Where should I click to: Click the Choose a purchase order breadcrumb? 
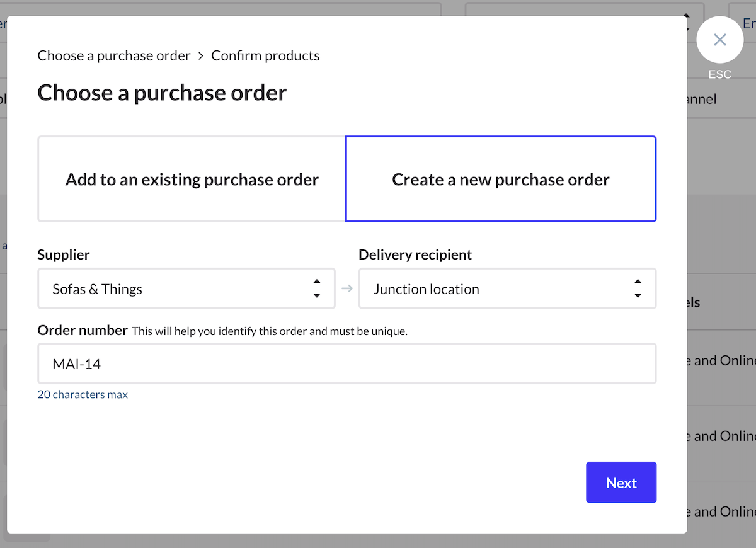tap(114, 56)
